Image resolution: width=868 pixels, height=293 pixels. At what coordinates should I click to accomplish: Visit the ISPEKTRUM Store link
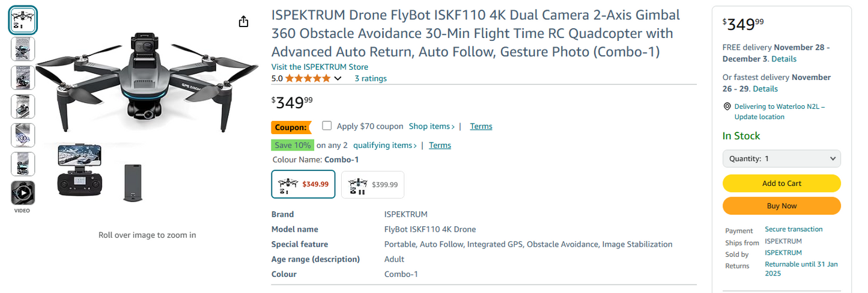point(320,67)
